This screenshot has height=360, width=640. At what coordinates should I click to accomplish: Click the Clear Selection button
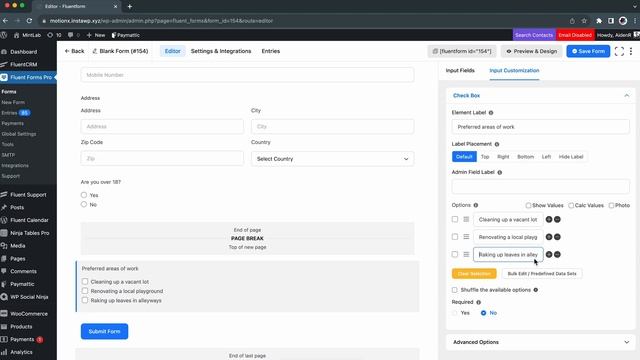(474, 273)
